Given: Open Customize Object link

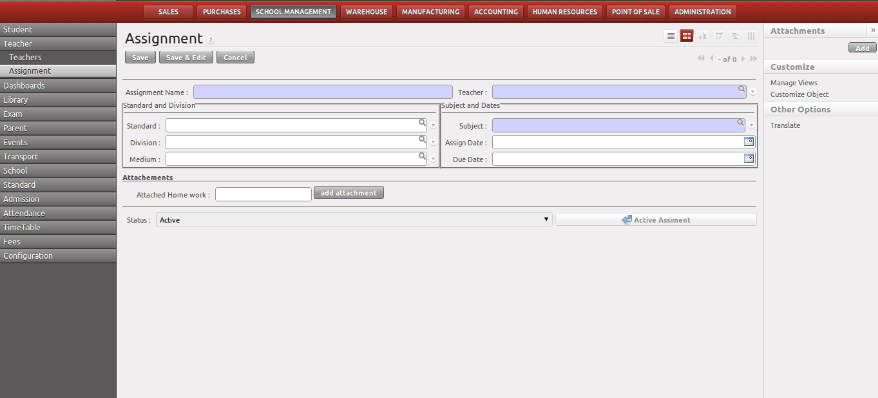Looking at the screenshot, I should pos(799,95).
